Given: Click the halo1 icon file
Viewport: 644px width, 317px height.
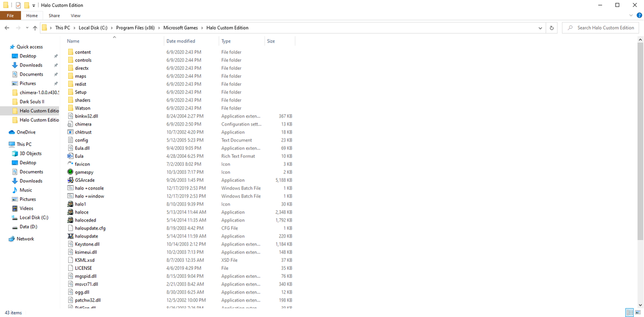Looking at the screenshot, I should tap(70, 204).
